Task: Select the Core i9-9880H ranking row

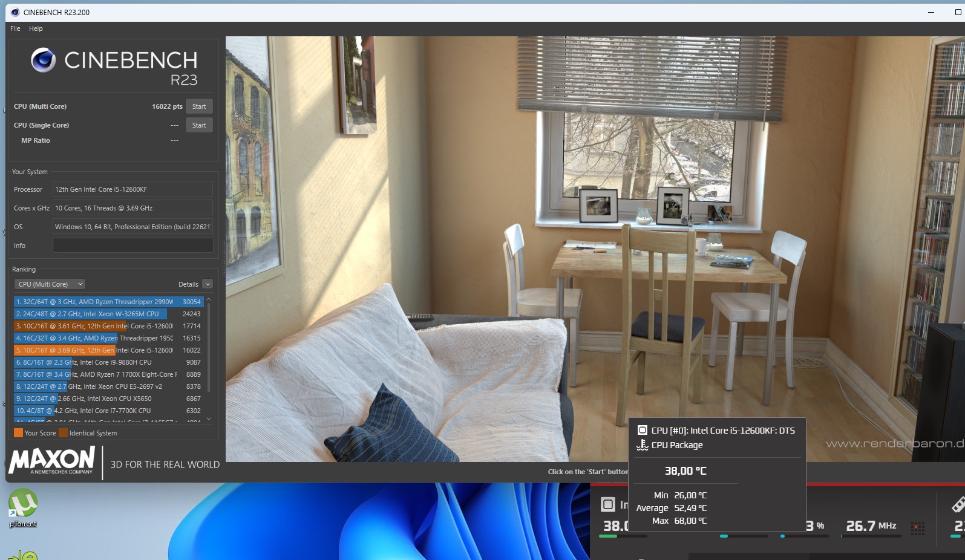Action: pos(108,362)
